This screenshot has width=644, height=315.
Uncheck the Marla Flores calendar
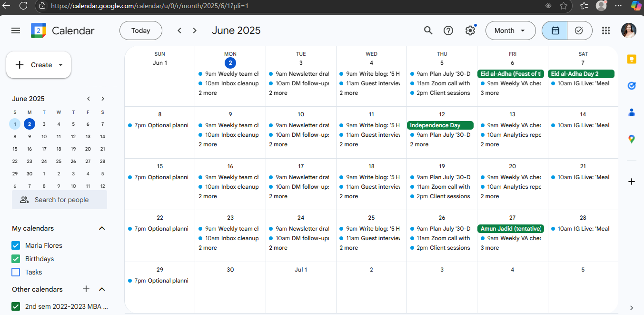pos(16,245)
